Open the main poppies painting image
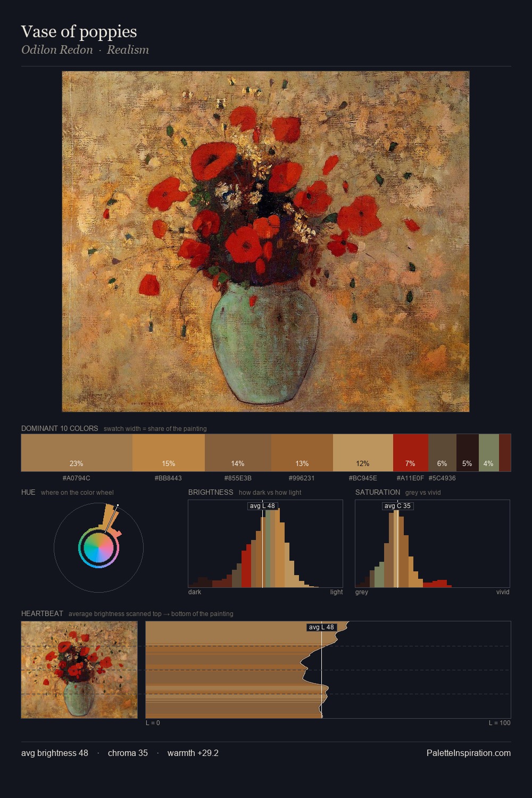Viewport: 532px width, 798px height. tap(265, 242)
